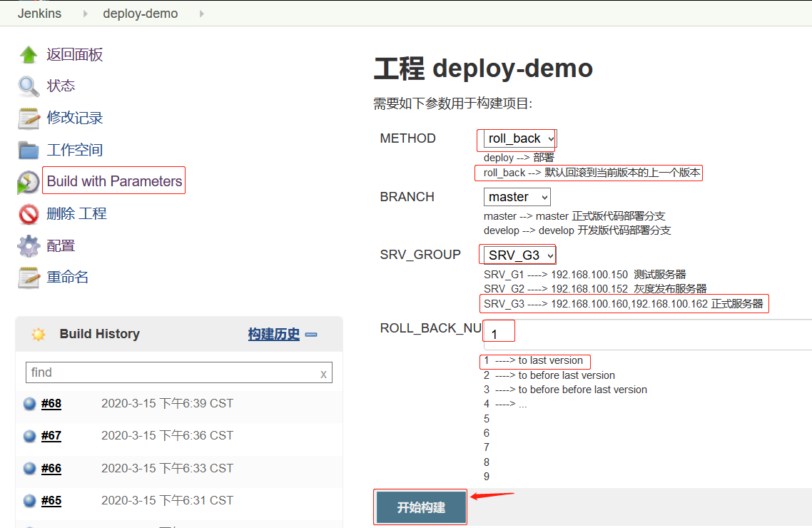Clear the find box with the x icon
The height and width of the screenshot is (528, 812).
click(x=323, y=374)
